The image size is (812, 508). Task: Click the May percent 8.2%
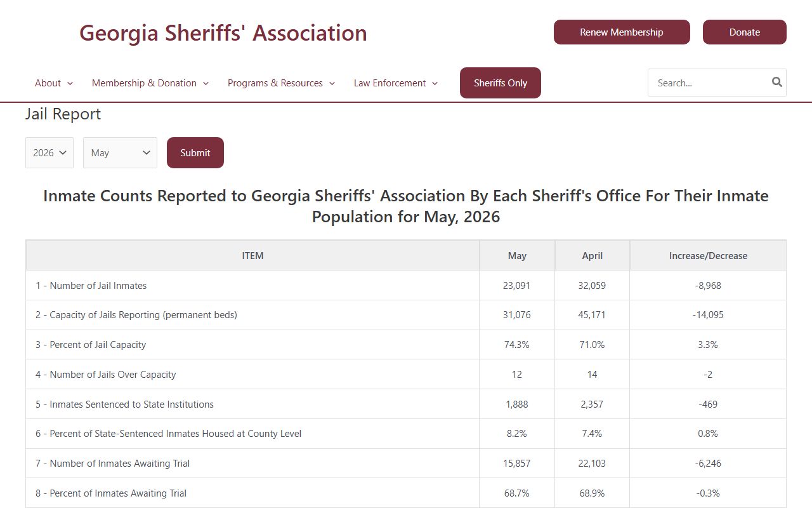tap(517, 434)
